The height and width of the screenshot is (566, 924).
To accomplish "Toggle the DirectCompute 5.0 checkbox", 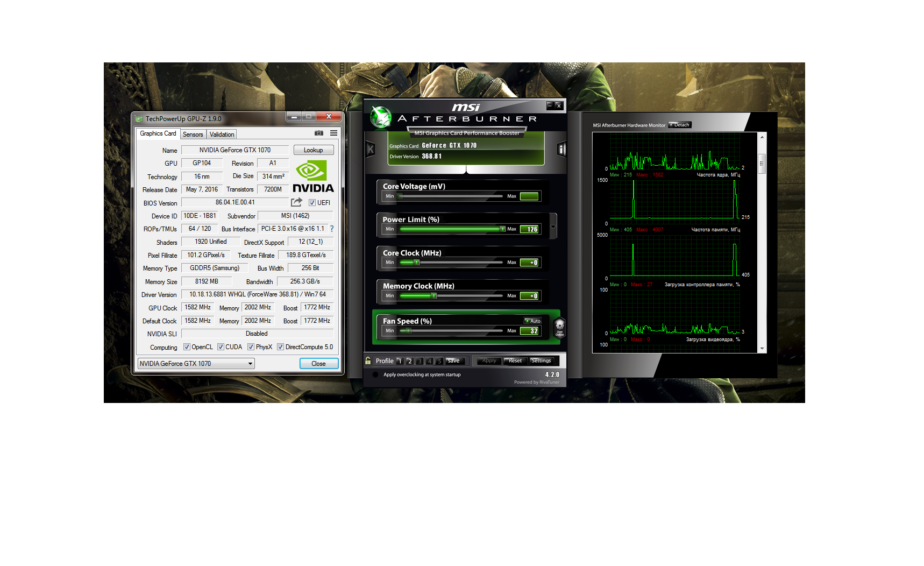I will tap(280, 347).
